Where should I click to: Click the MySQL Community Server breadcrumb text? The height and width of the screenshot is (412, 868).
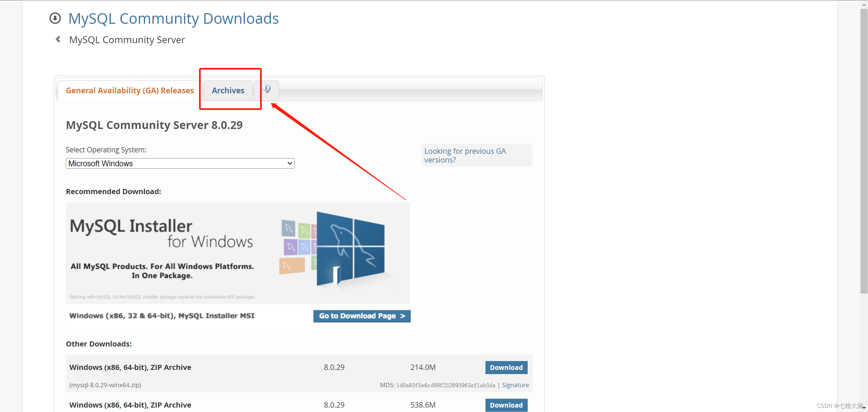click(x=127, y=40)
